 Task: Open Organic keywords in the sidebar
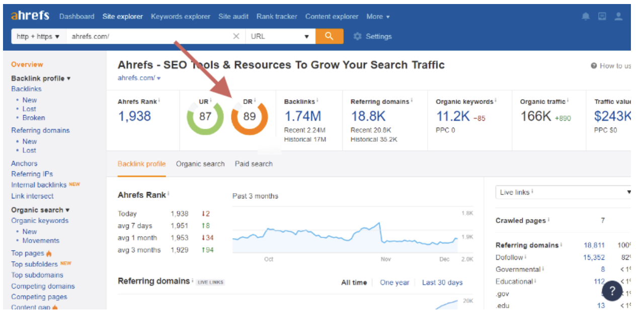[40, 221]
